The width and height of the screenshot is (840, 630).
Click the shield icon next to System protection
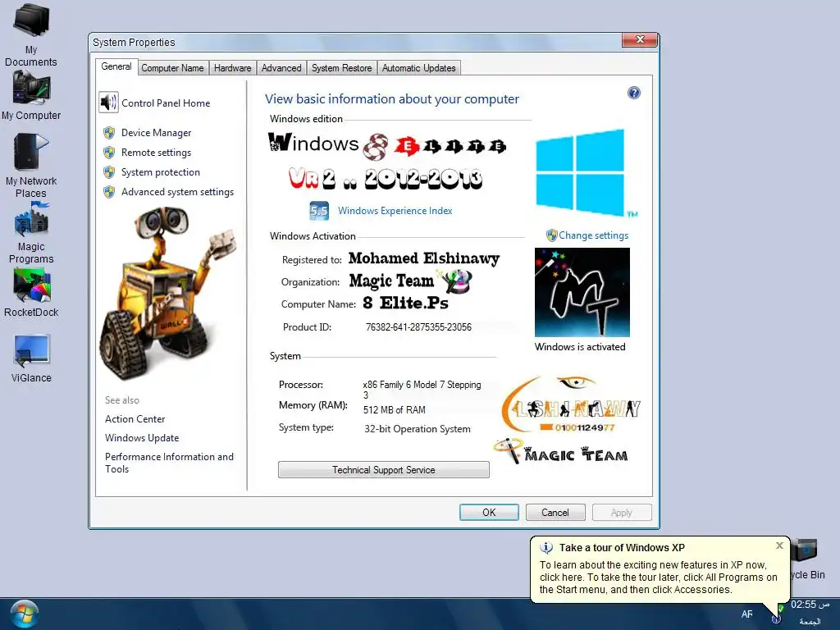pos(109,172)
